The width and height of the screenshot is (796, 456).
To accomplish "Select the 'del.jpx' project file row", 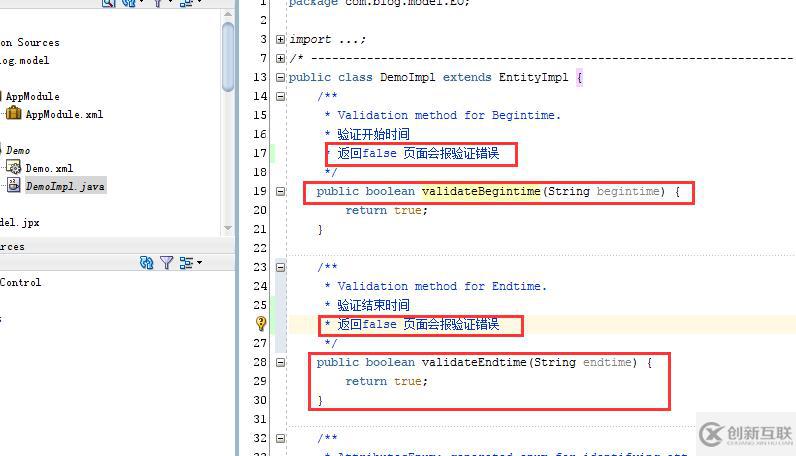I will 19,222.
